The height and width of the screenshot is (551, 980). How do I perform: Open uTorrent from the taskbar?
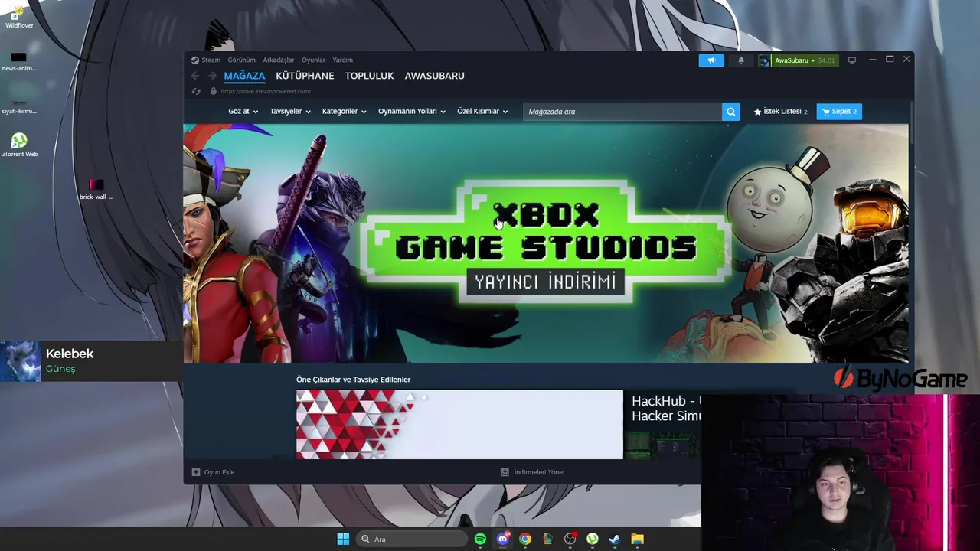(593, 539)
